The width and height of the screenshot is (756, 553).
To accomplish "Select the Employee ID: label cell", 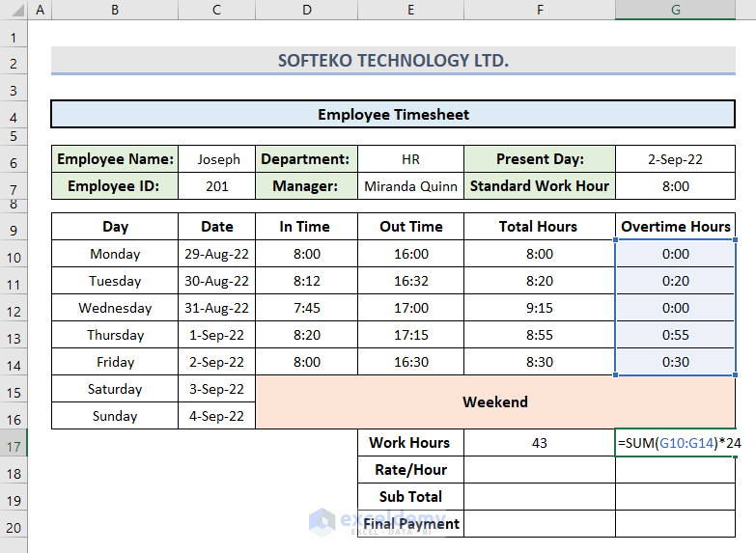I will click(115, 186).
